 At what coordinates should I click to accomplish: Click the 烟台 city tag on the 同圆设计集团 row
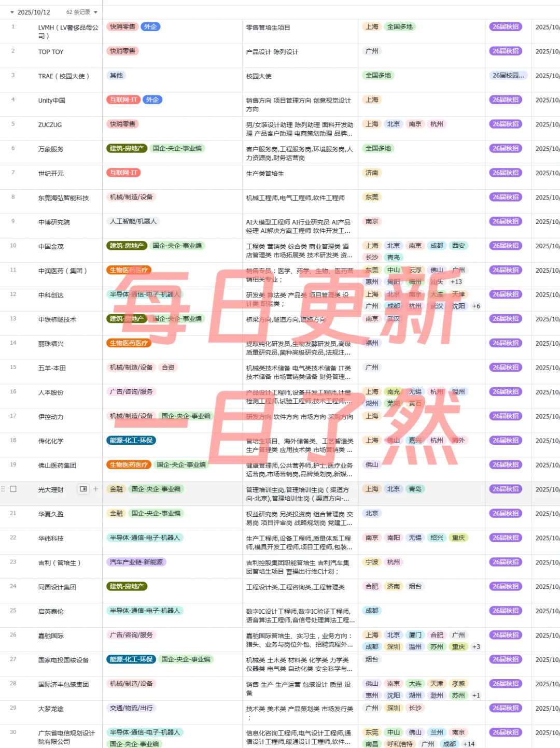(x=415, y=586)
